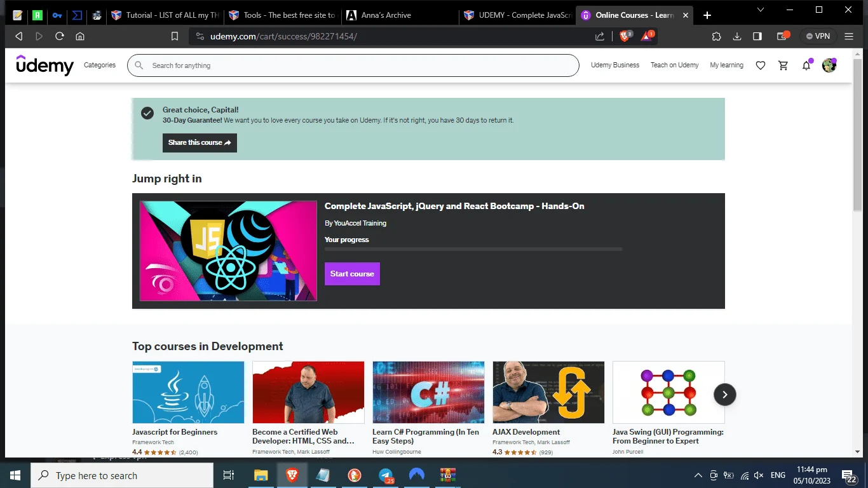Open the wishlist heart icon
This screenshot has height=488, width=868.
click(761, 65)
